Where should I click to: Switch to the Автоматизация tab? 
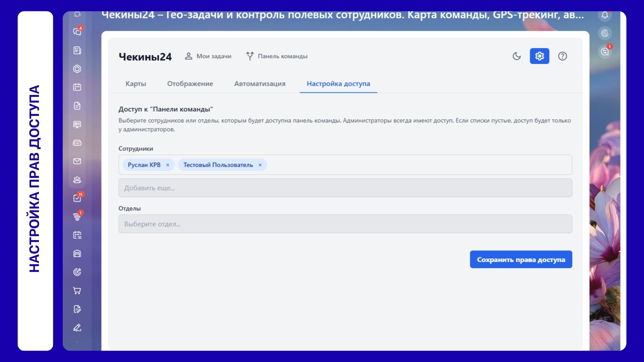coord(260,84)
